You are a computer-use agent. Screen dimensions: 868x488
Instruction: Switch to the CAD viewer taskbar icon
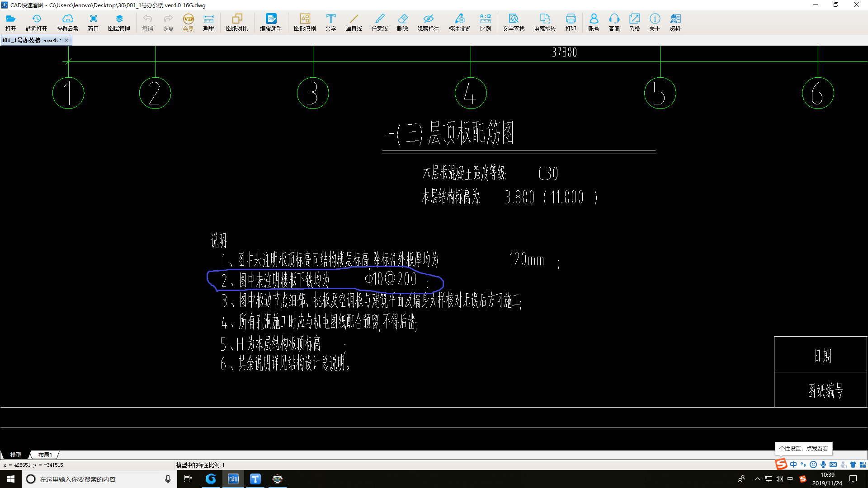click(233, 479)
